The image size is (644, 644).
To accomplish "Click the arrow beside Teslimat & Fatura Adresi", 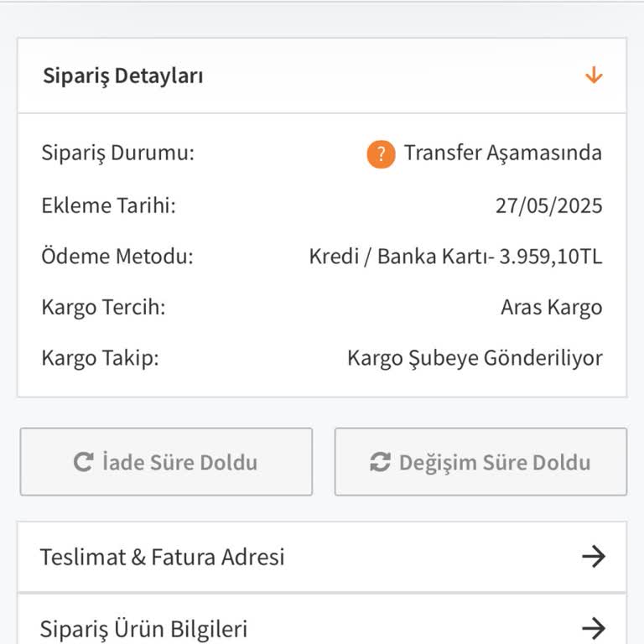I will (x=593, y=557).
